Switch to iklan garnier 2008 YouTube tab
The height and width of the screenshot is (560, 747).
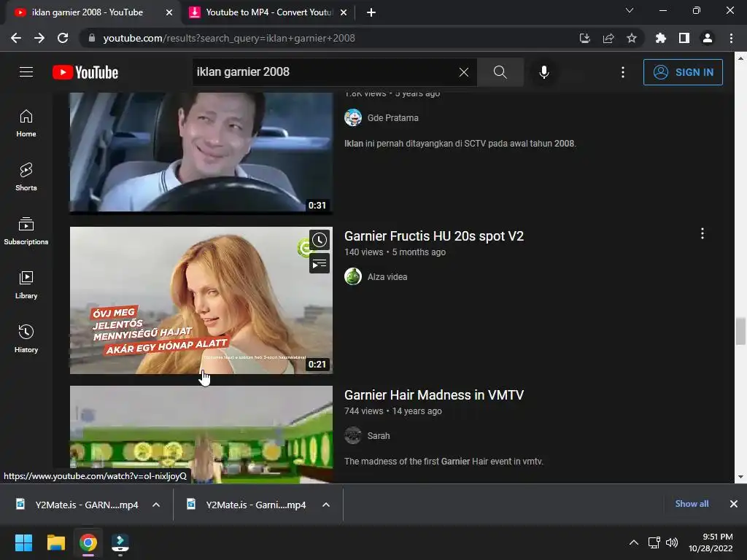coord(88,12)
